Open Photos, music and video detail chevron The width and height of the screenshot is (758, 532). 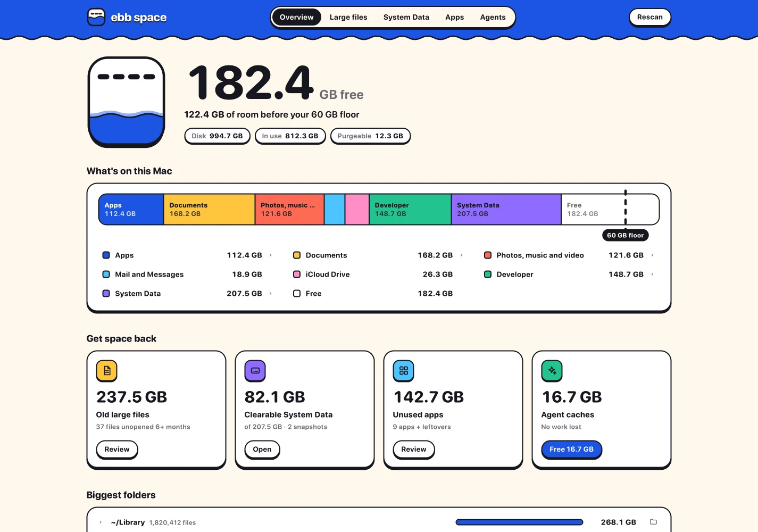[652, 255]
